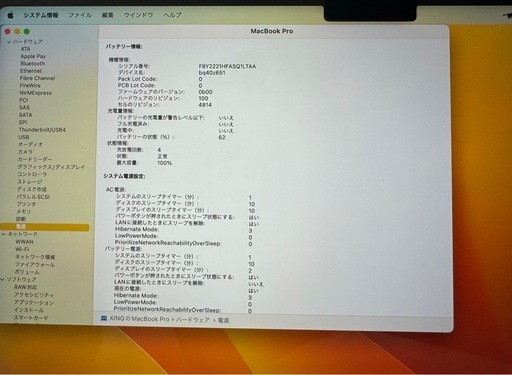512x375 pixels.
Task: Select NVMExpress in the sidebar
Action: pyautogui.click(x=35, y=93)
